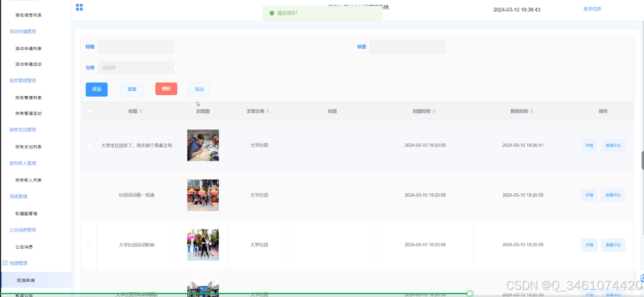The width and height of the screenshot is (644, 297).
Task: Open 财务管理添加 in sidebar
Action: coord(28,114)
